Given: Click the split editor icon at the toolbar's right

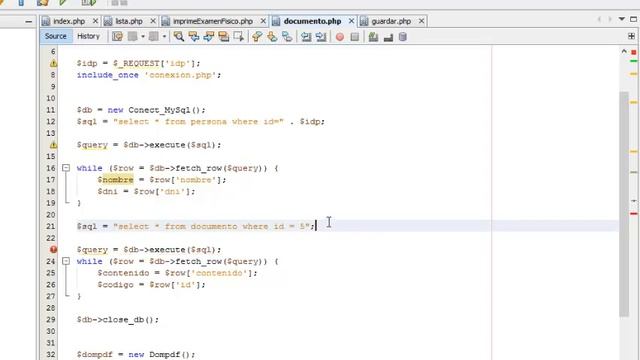Looking at the screenshot, I should [x=631, y=36].
